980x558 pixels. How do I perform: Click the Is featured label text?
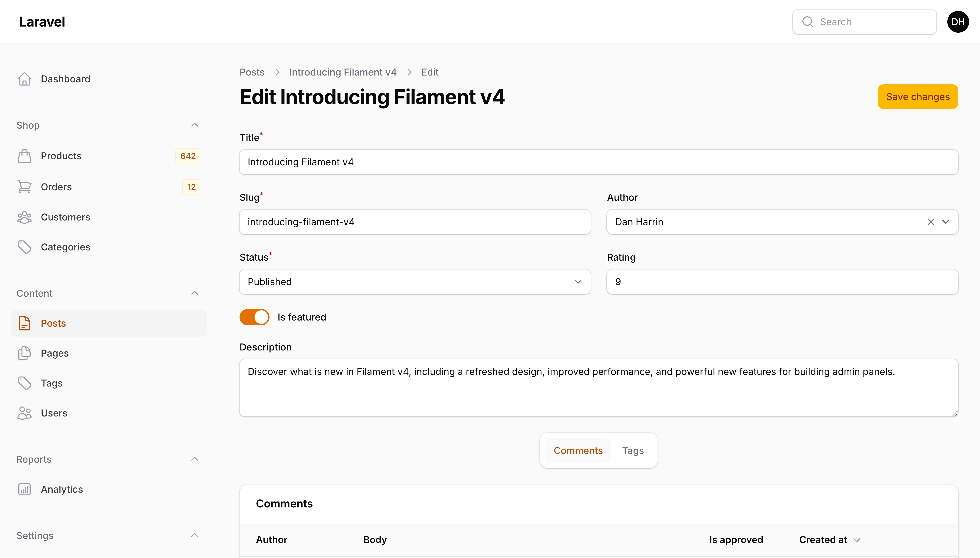click(x=302, y=317)
